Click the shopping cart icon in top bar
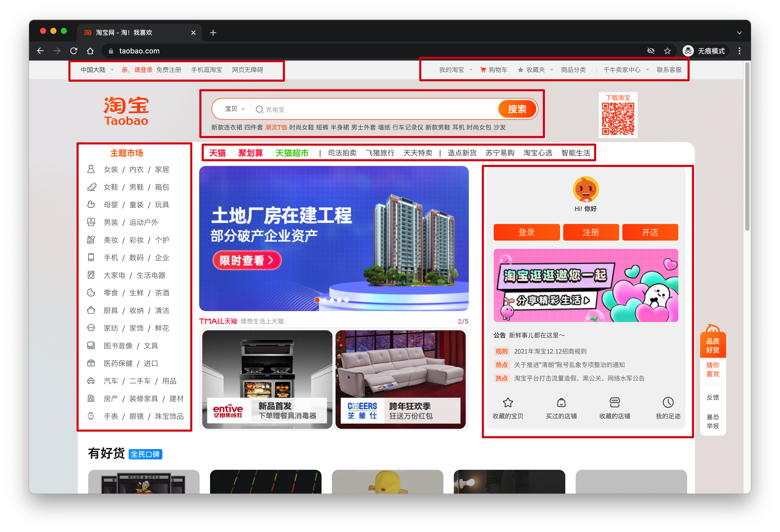Viewport: 780px width, 532px height. (483, 70)
